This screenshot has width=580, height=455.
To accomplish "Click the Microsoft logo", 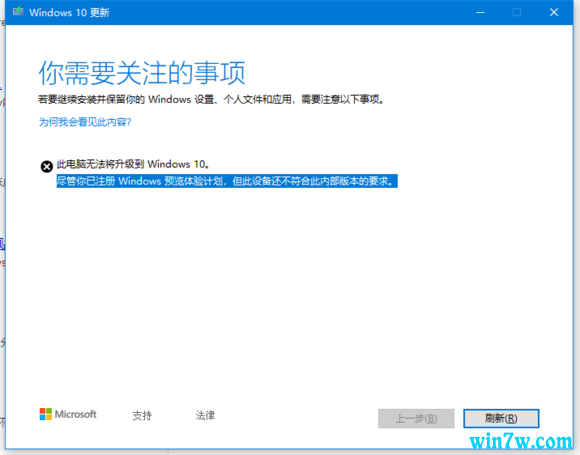I will (68, 414).
